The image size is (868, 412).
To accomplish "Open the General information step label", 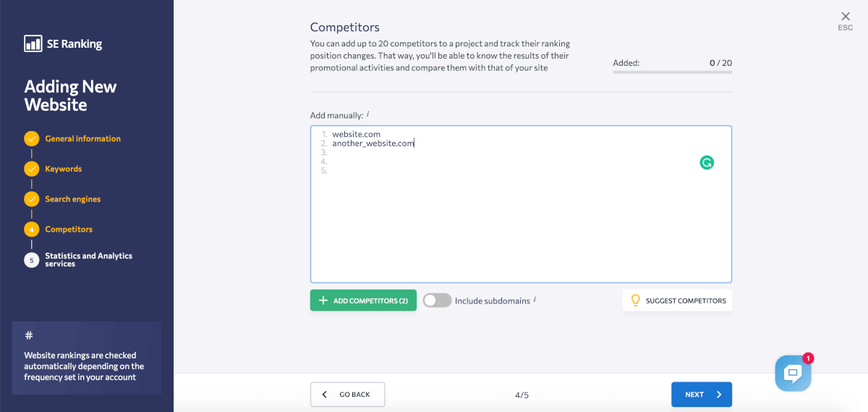I will 82,139.
